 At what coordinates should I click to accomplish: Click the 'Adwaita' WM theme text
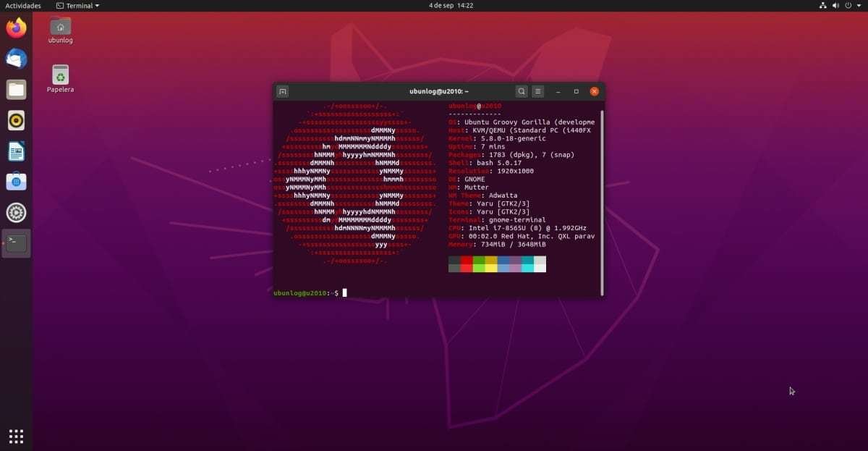tap(505, 195)
